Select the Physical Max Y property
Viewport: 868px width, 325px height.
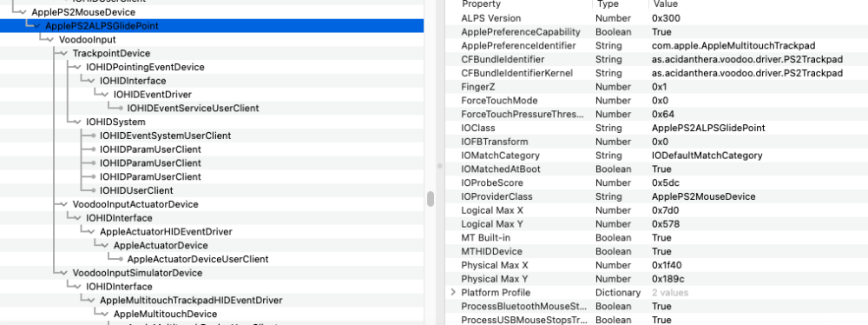495,279
